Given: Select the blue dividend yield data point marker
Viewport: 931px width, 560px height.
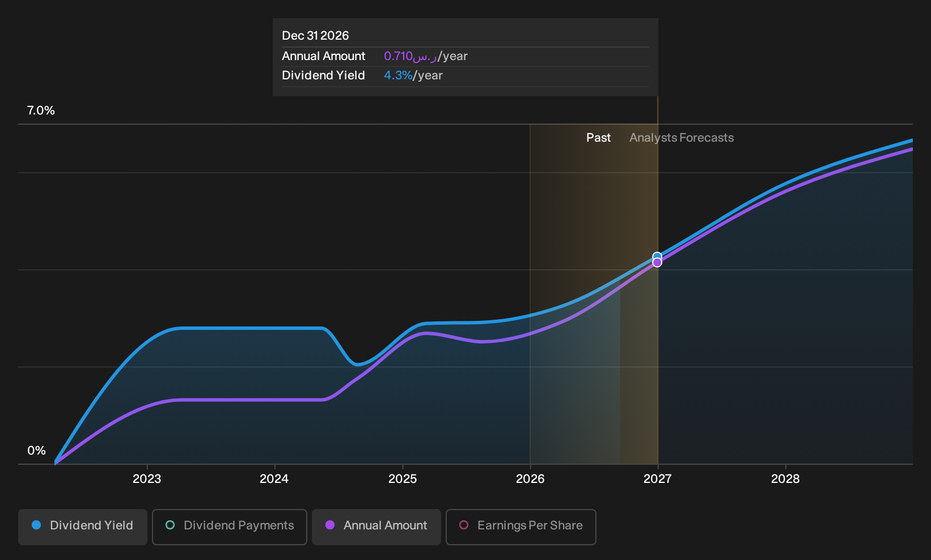Looking at the screenshot, I should click(x=657, y=257).
